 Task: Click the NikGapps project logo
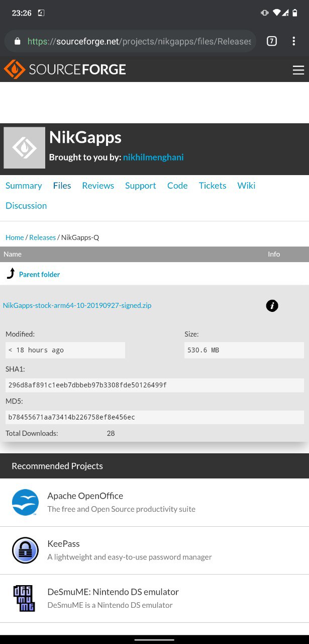(x=24, y=148)
